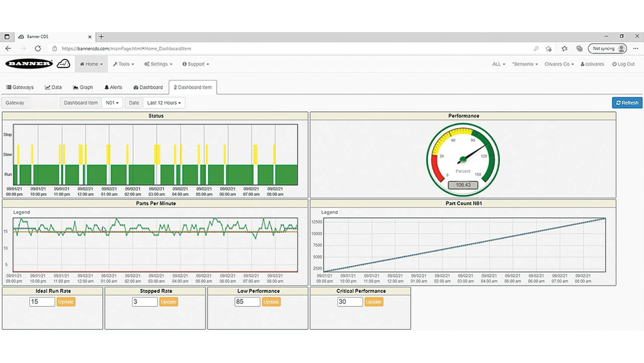Switch to the Alerts tab
Viewport: 644px width, 363px height.
tap(113, 88)
